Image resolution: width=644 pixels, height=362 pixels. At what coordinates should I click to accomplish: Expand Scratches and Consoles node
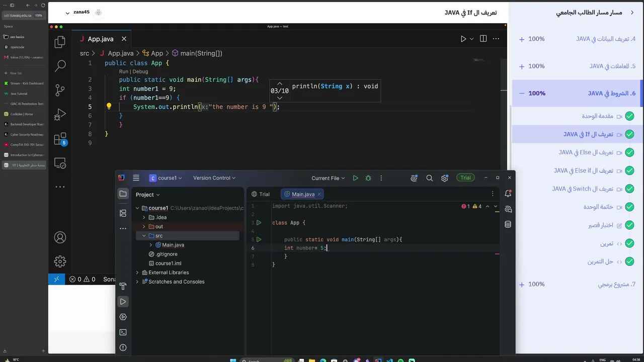coord(137,282)
